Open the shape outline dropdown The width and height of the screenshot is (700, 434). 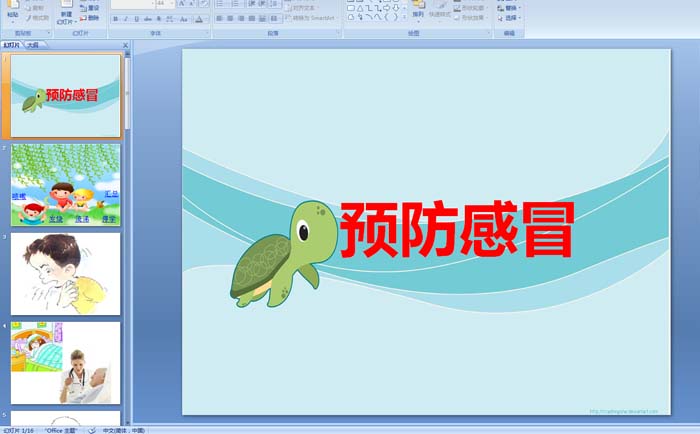point(471,8)
